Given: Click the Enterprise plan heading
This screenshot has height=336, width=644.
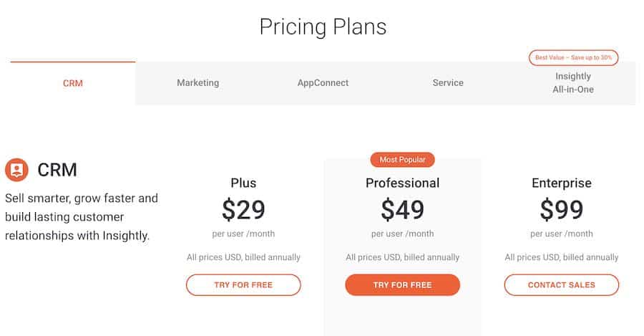Looking at the screenshot, I should 562,183.
